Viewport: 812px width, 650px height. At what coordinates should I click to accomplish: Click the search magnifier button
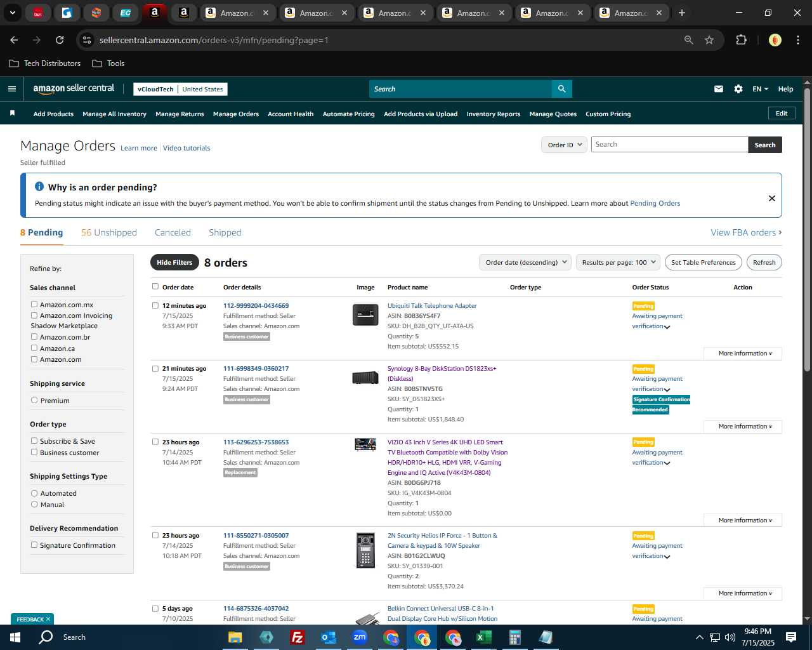(x=561, y=89)
